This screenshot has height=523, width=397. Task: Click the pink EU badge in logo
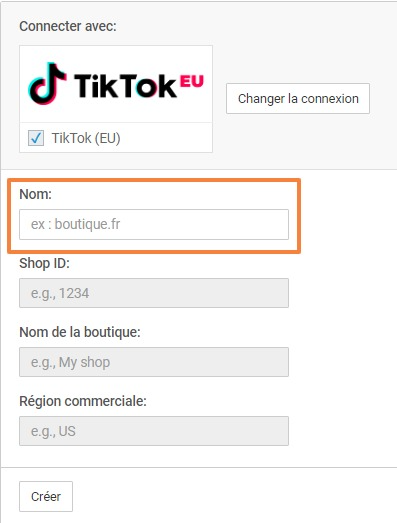pyautogui.click(x=192, y=81)
